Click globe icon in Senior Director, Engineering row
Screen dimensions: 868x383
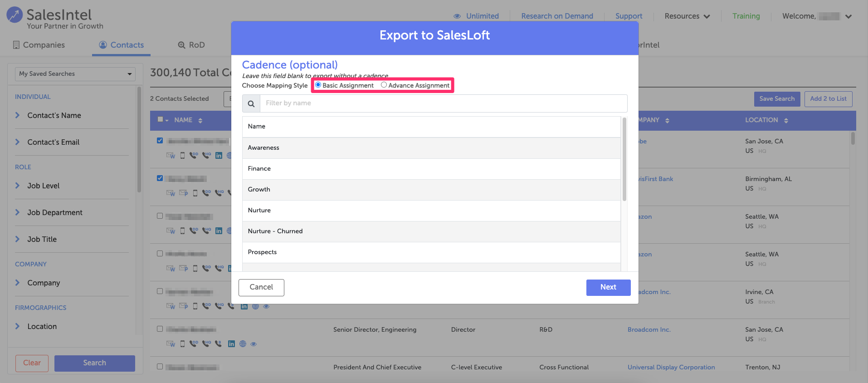point(243,344)
